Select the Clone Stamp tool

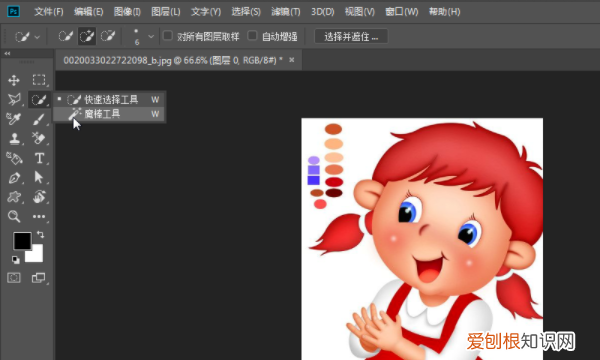click(x=15, y=138)
